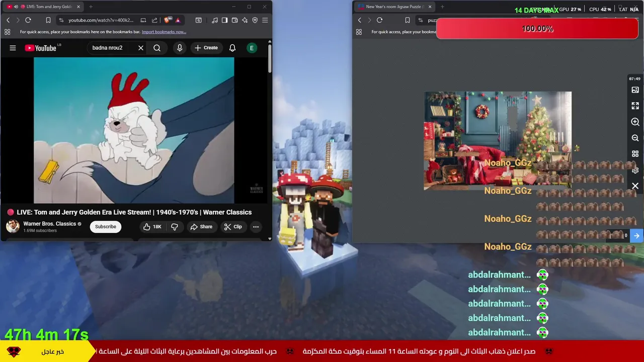The width and height of the screenshot is (644, 362).
Task: Go to the YouTube home logo
Action: pyautogui.click(x=41, y=48)
